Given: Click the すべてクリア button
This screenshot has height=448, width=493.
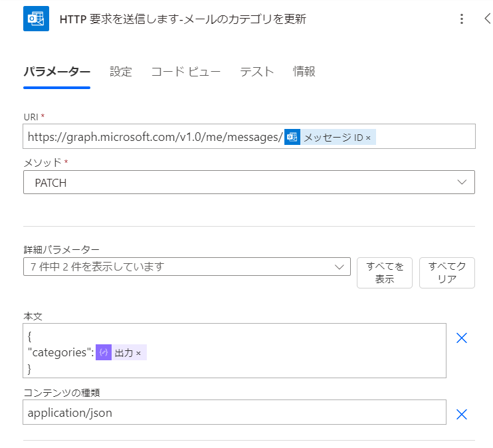Looking at the screenshot, I should pos(447,273).
